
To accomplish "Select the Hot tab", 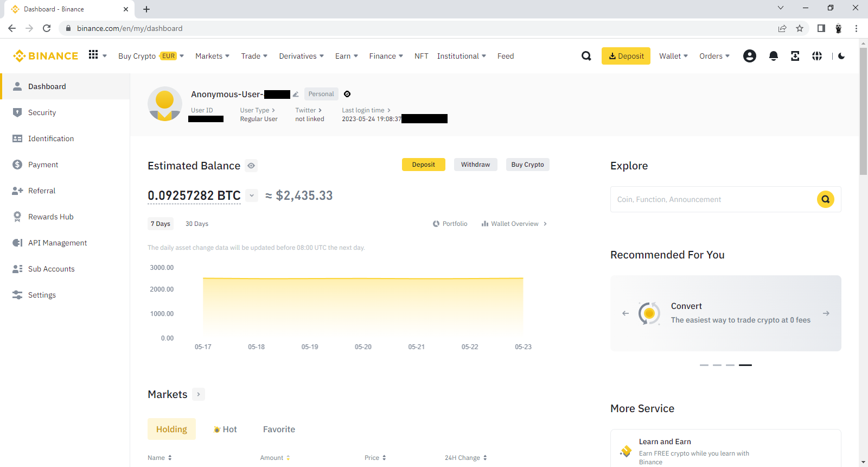I will 225,429.
